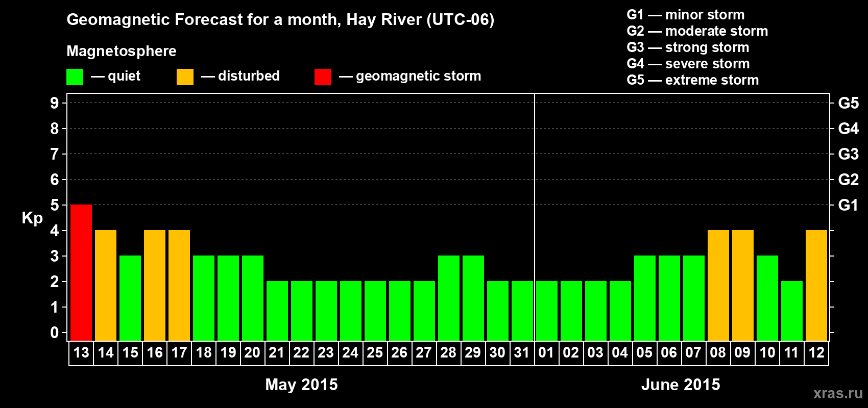Click the Geomagnetic Forecast chart title
Image resolution: width=868 pixels, height=408 pixels.
280,20
